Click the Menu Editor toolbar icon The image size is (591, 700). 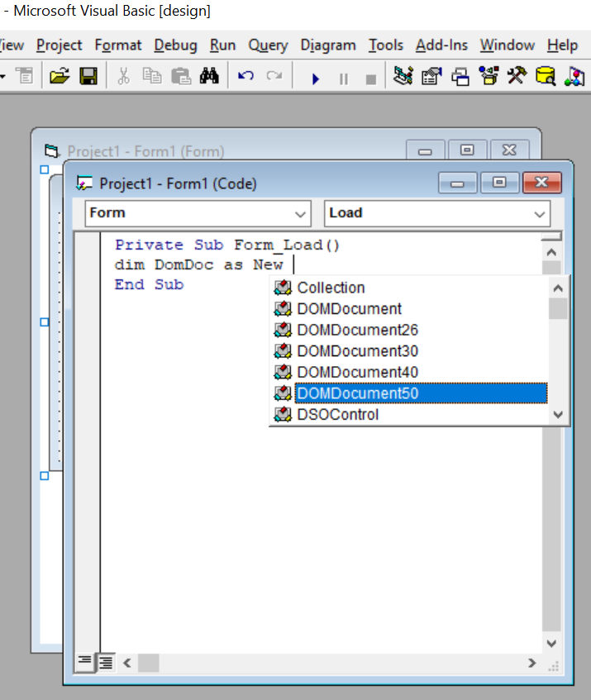tap(25, 76)
